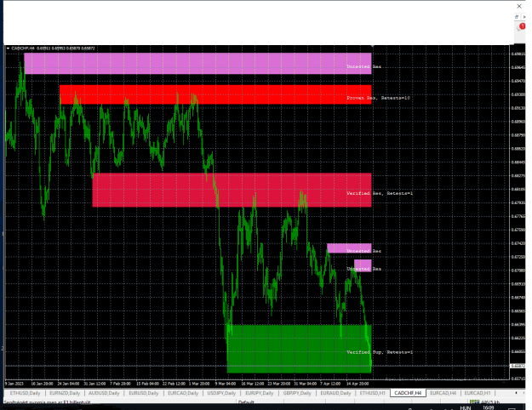Select the crimson Verified Res zone
The height and width of the screenshot is (410, 532).
(232, 190)
